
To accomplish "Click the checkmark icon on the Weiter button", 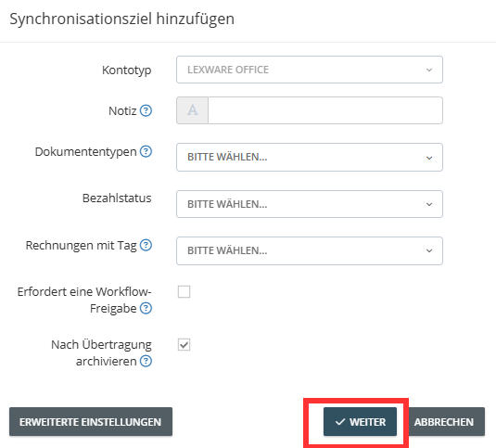I will click(x=339, y=422).
